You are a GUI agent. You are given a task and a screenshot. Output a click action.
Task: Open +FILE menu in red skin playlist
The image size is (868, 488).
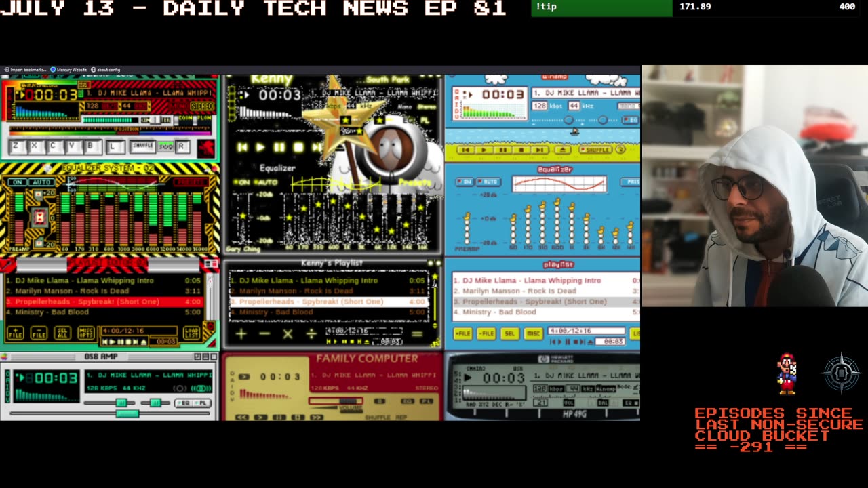click(15, 333)
